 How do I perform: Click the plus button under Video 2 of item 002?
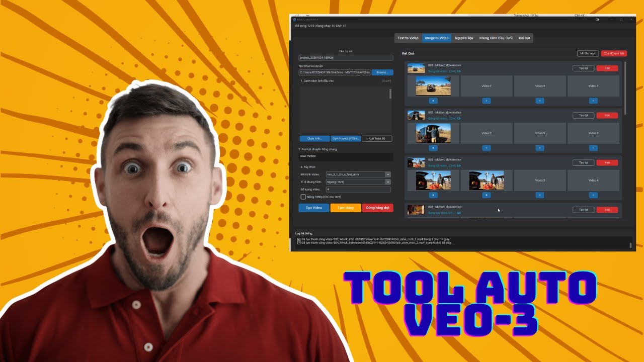[x=487, y=148]
